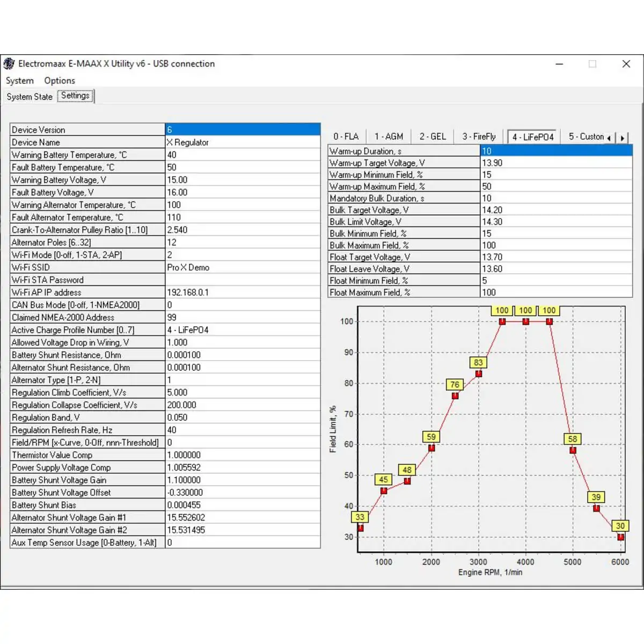
Task: Edit Battery Shunt Voltage Offset value
Action: [x=243, y=492]
